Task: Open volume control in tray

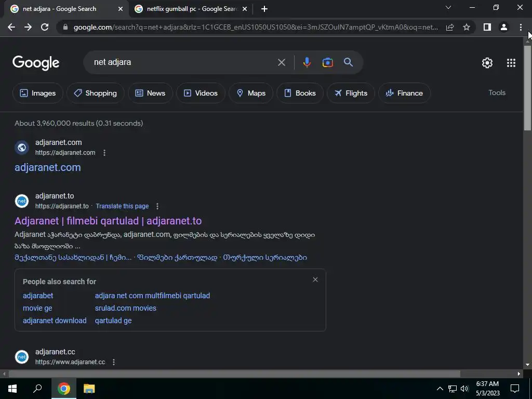Action: point(465,389)
